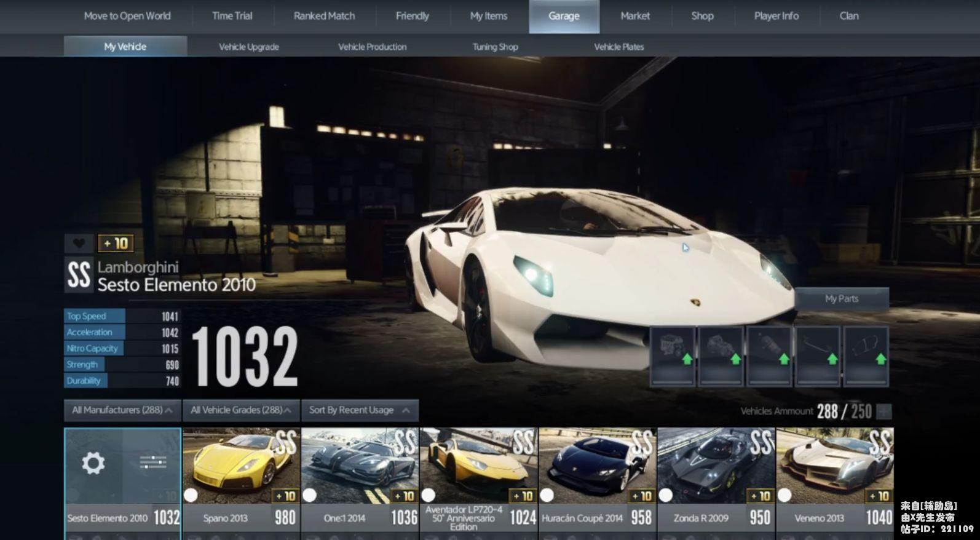Click the Nitro Capacity stat bar
Image resolution: width=980 pixels, height=540 pixels.
122,348
